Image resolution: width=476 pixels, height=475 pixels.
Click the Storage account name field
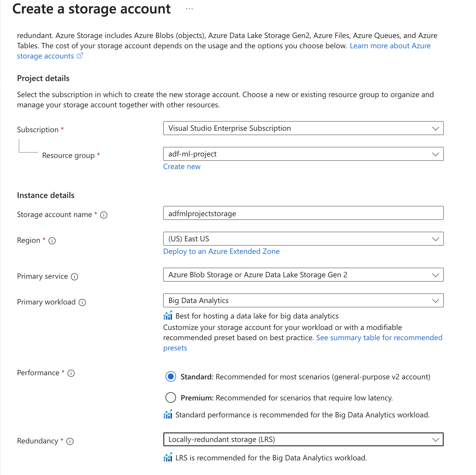click(303, 214)
